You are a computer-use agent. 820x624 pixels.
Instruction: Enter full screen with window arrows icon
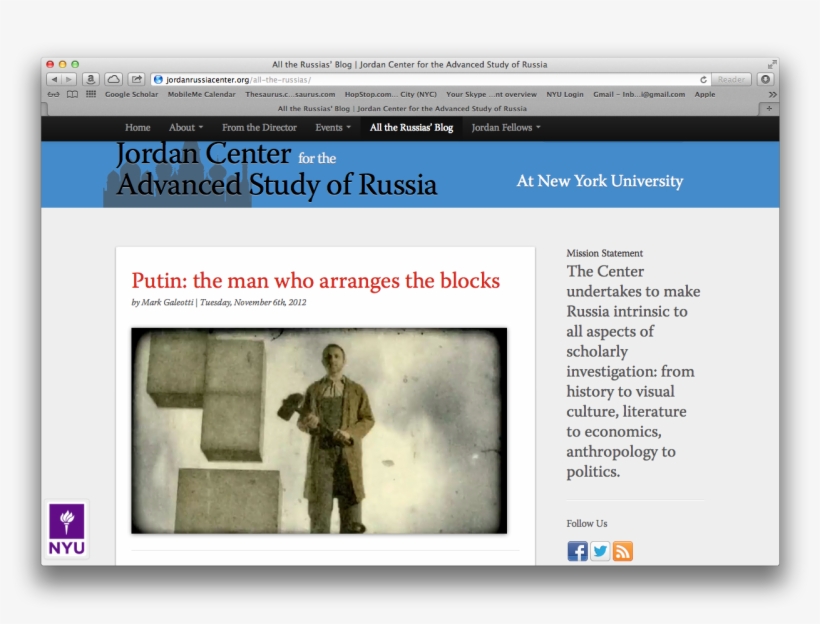[x=772, y=64]
